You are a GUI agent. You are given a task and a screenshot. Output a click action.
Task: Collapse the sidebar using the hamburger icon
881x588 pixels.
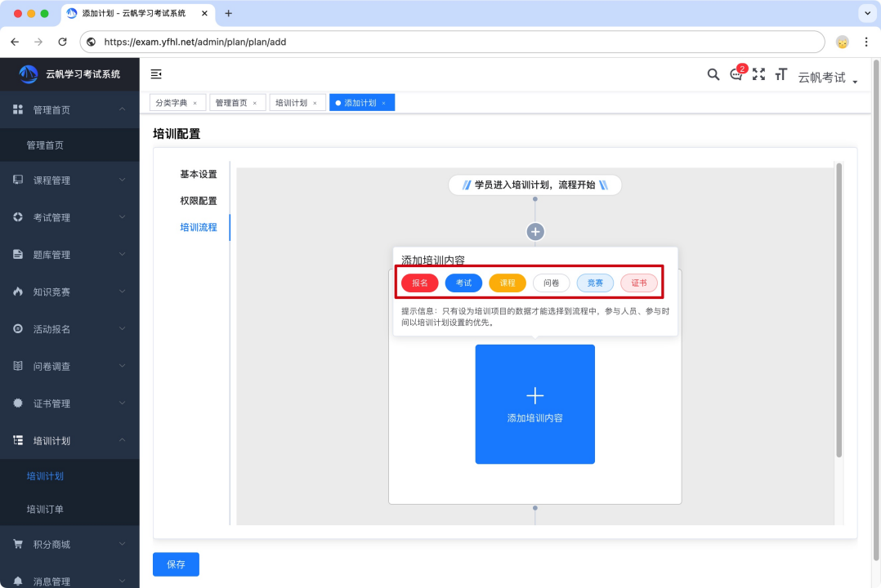[x=156, y=74]
